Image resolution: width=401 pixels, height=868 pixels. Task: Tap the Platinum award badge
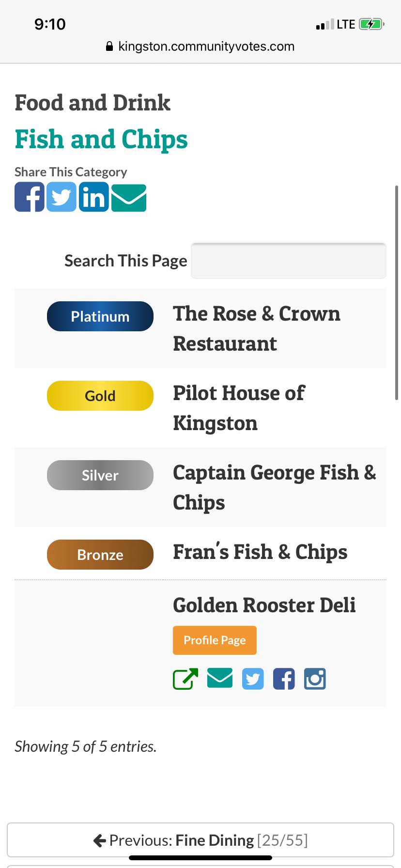click(100, 316)
